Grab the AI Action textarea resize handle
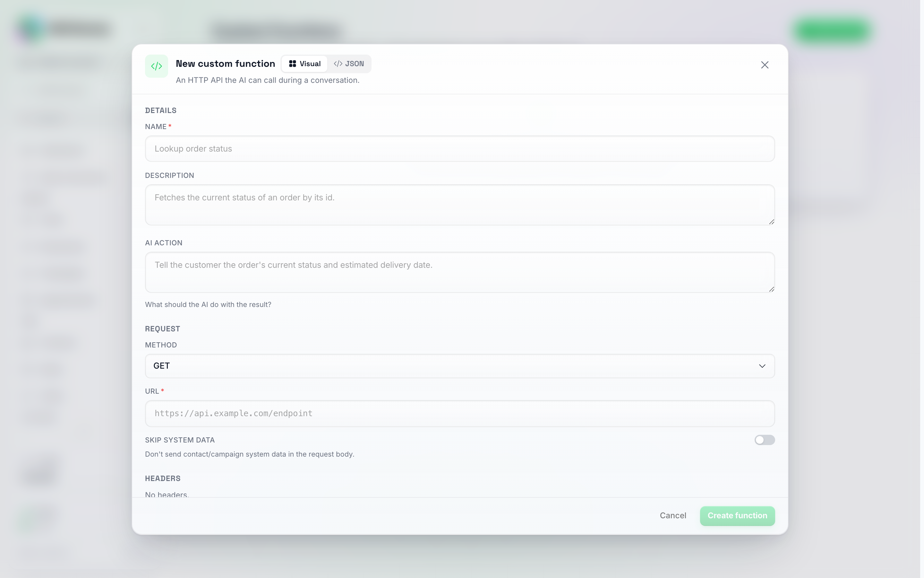This screenshot has width=924, height=578. (771, 289)
